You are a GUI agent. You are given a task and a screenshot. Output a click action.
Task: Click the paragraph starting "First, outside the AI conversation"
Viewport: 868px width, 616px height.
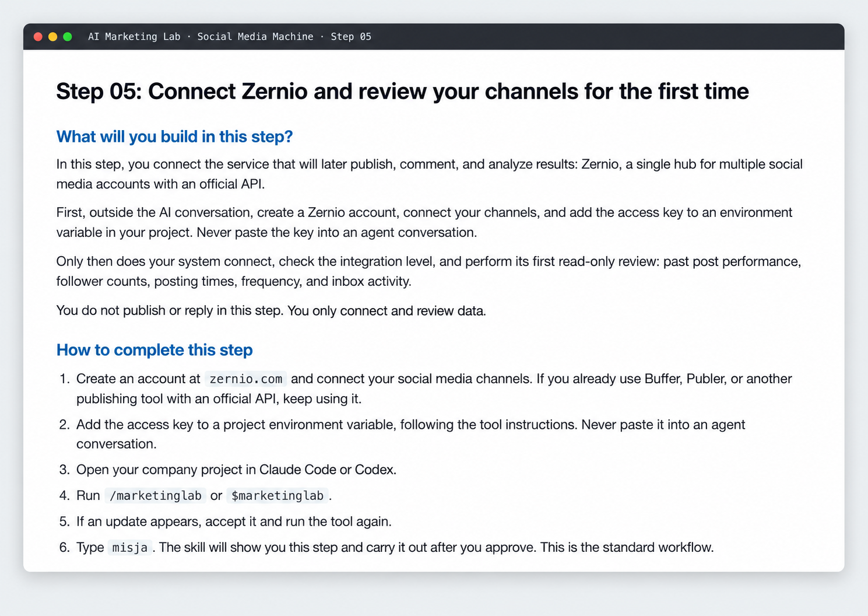tap(424, 222)
